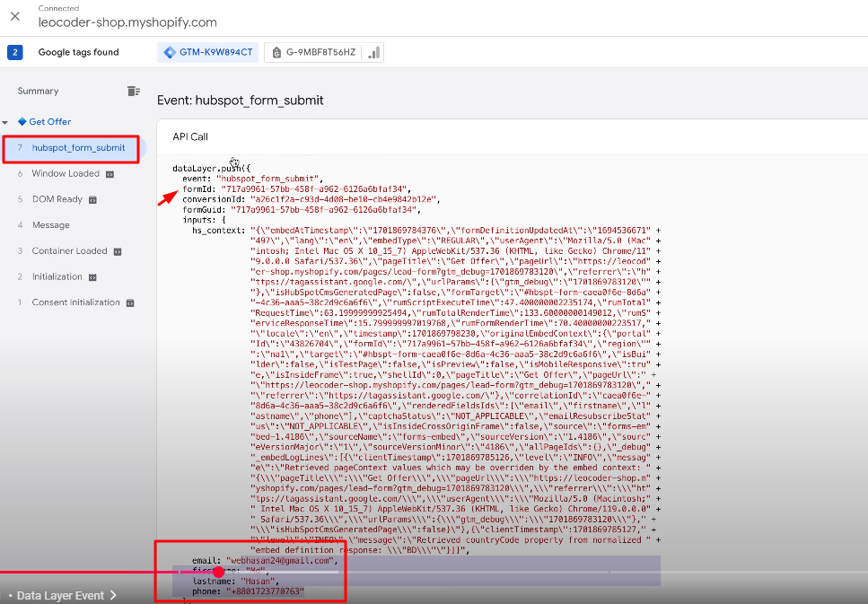Click the formGuid value line

[302, 210]
